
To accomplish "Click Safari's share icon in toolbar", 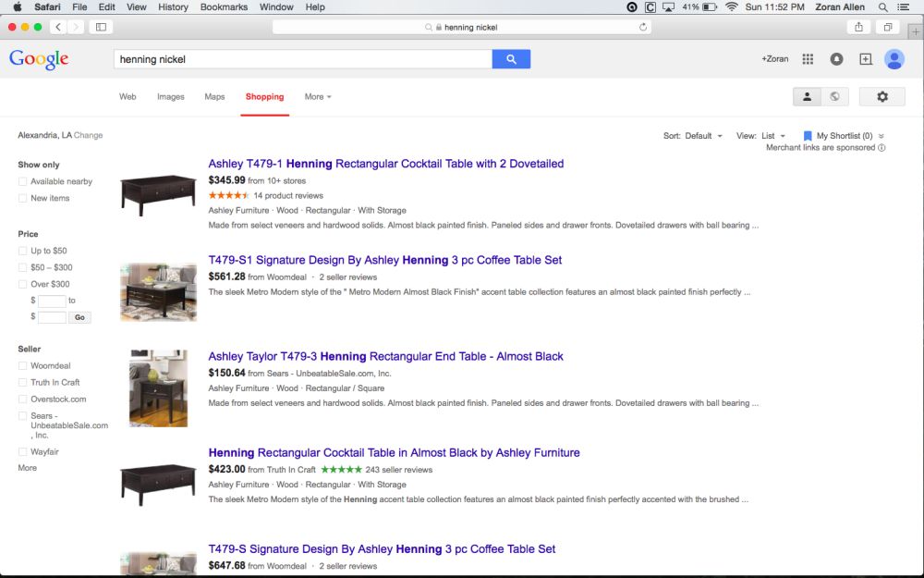I will pos(858,27).
